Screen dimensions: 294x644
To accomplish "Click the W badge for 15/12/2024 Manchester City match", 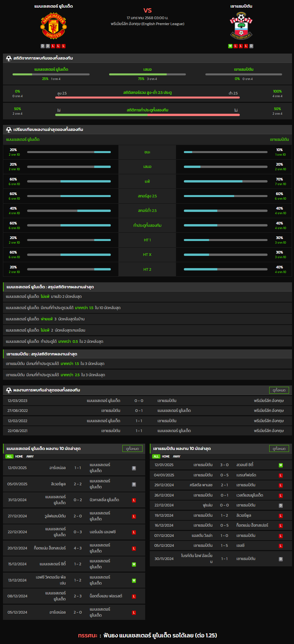I will [x=134, y=564].
